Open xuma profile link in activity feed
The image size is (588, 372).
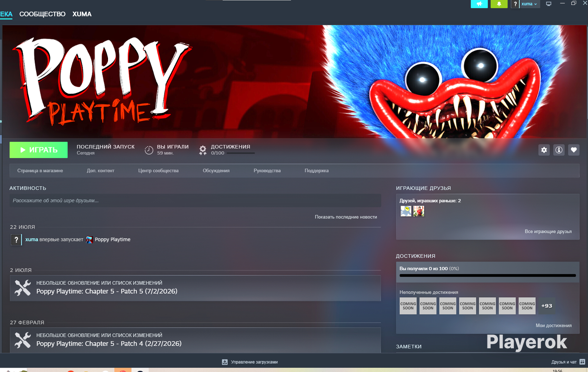32,240
